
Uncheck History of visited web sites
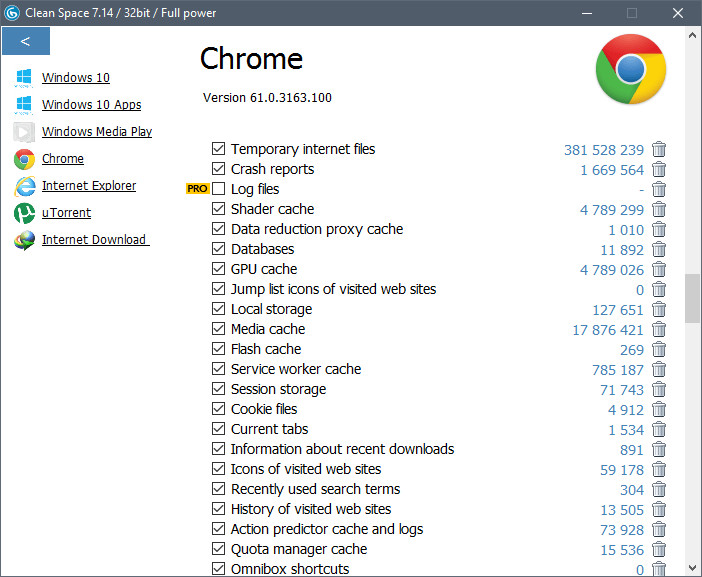[x=218, y=509]
